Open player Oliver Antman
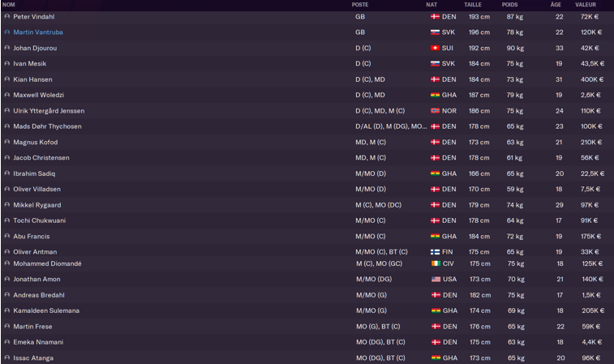This screenshot has width=614, height=364. 35,251
